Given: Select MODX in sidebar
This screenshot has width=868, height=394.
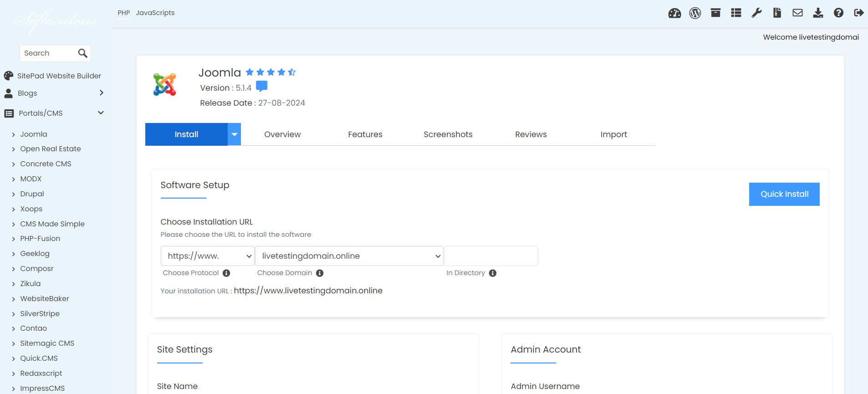Looking at the screenshot, I should (31, 179).
